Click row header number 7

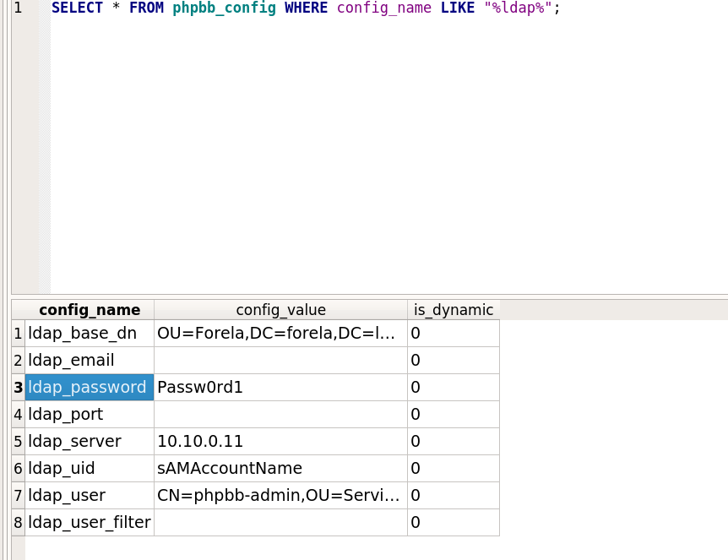(18, 495)
